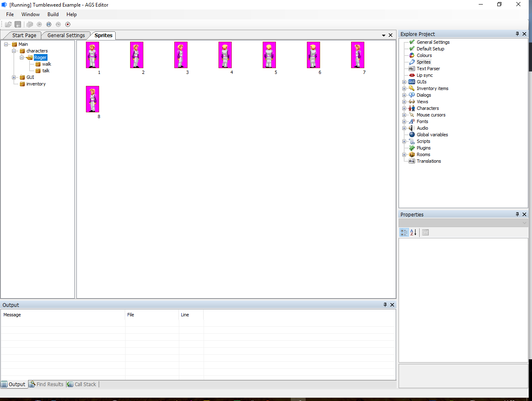The image size is (532, 401).
Task: Switch to the Start Page tab
Action: point(24,36)
